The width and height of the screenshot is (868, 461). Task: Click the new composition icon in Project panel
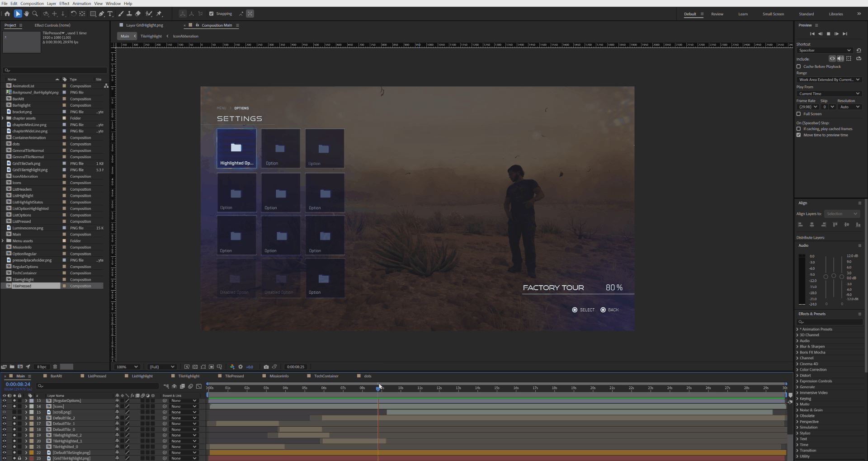tap(20, 367)
